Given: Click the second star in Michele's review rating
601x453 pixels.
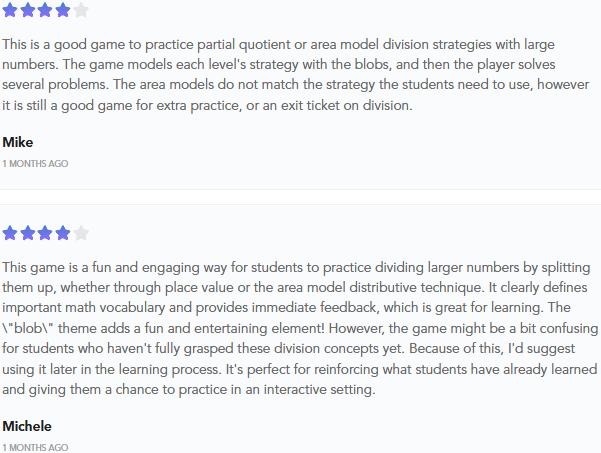Looking at the screenshot, I should 28,233.
